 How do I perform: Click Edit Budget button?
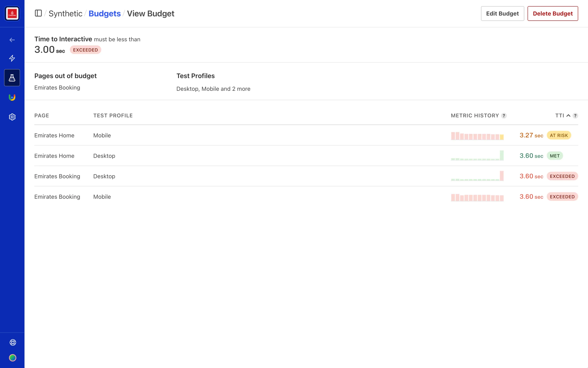tap(502, 13)
